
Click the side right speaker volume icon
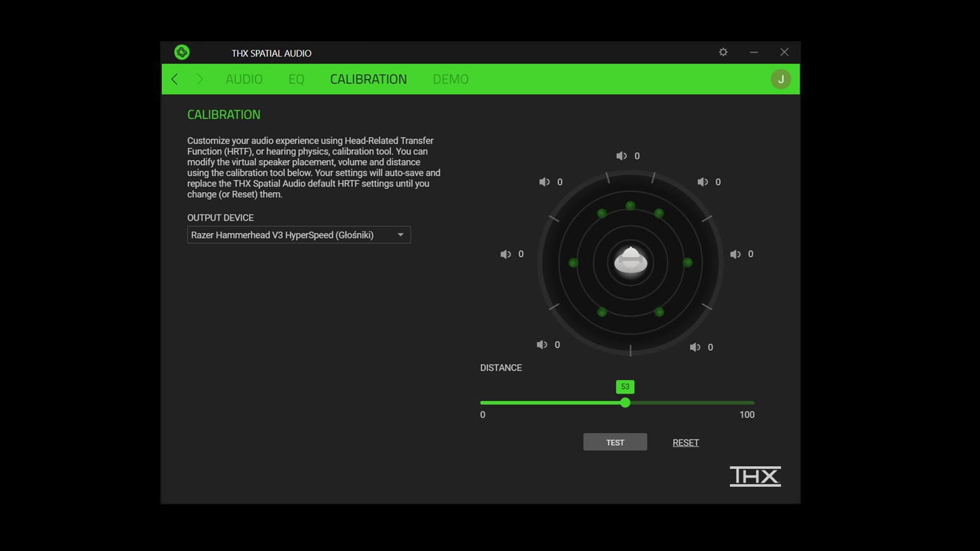(735, 254)
